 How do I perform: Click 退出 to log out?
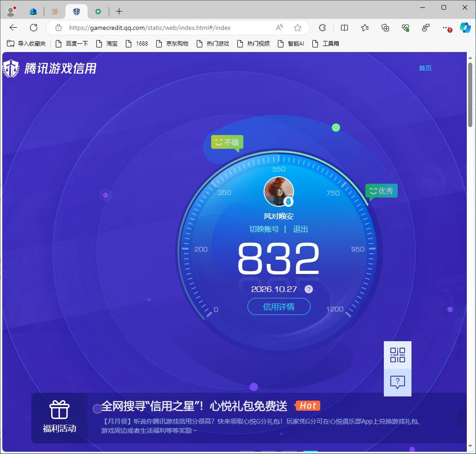[300, 229]
